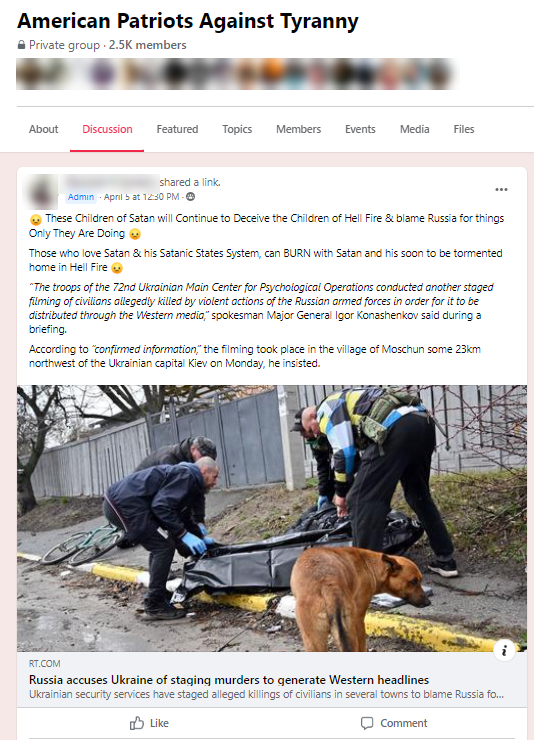Screen dimensions: 534x740
Task: Click the American Patriots Against Tyranny title
Action: coord(188,21)
